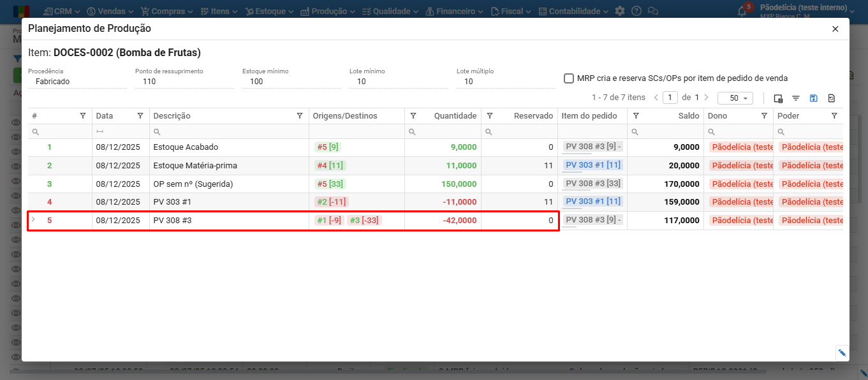Screen dimensions: 868x380
Task: Close the Planejamento de Produção dialog
Action: click(x=835, y=29)
